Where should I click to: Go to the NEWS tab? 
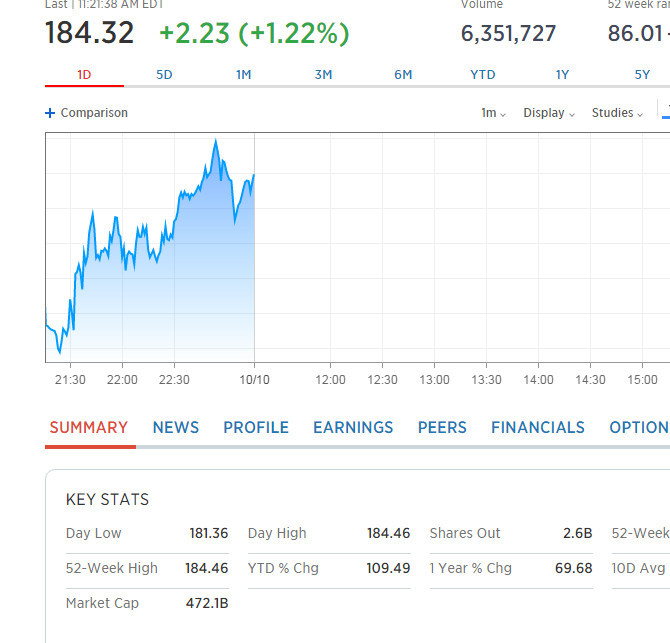pyautogui.click(x=176, y=427)
